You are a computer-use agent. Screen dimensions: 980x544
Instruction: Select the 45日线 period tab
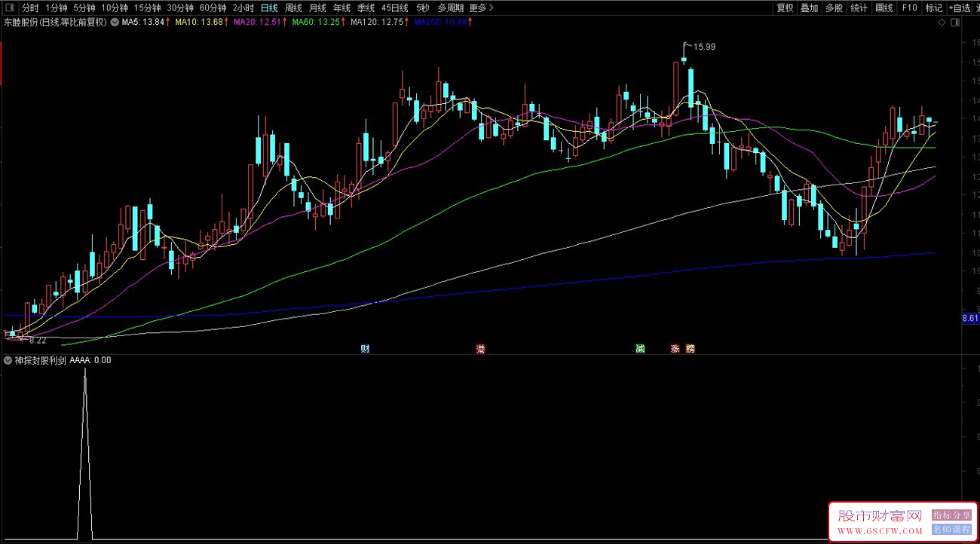(x=395, y=8)
